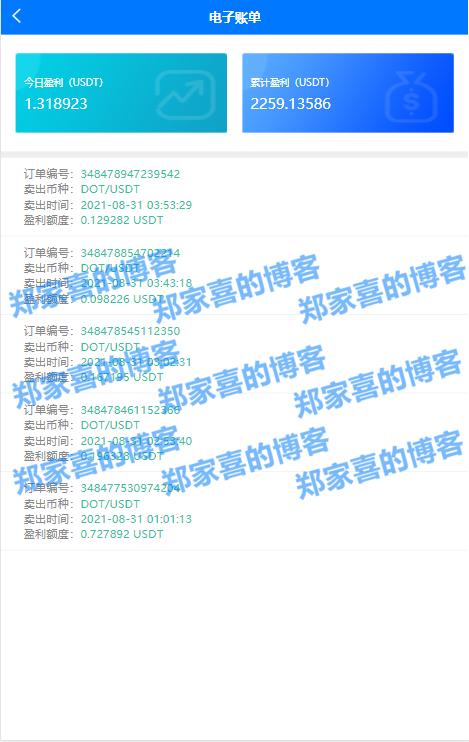Click DOT/USDT pair in first order
The image size is (469, 742).
[110, 189]
